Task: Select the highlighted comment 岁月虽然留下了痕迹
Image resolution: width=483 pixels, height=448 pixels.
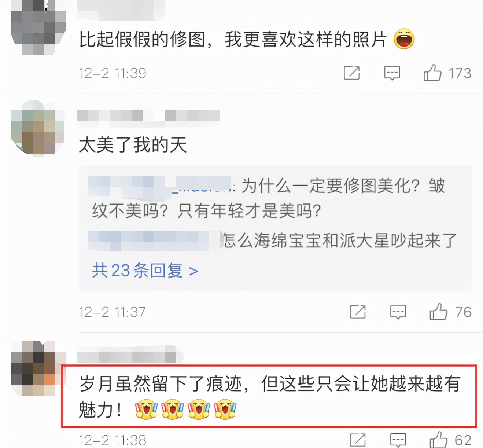Action: click(x=269, y=396)
